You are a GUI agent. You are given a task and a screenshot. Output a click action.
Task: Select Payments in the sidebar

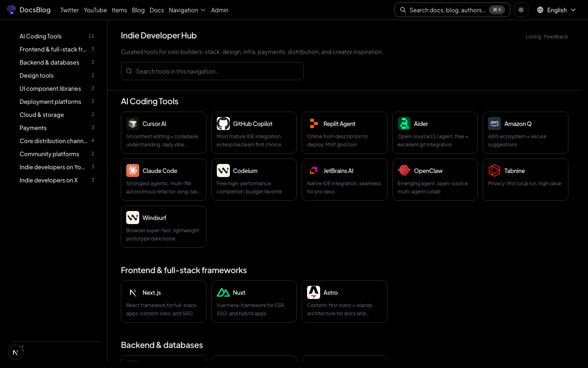coord(33,128)
